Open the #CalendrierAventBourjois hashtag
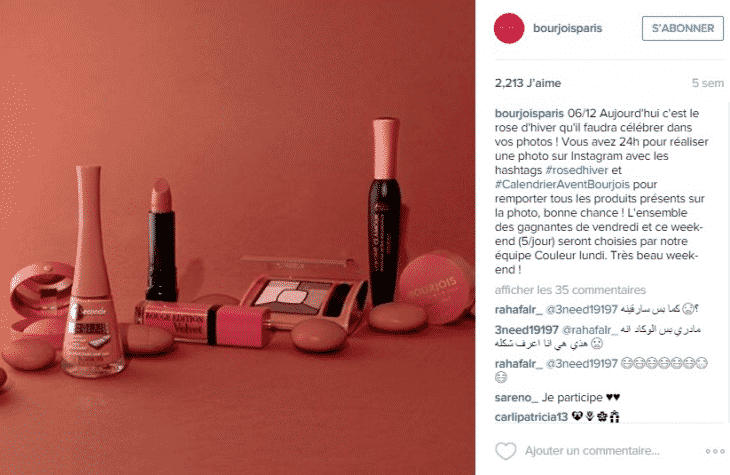Screen dimensions: 730x475 pyautogui.click(x=562, y=184)
